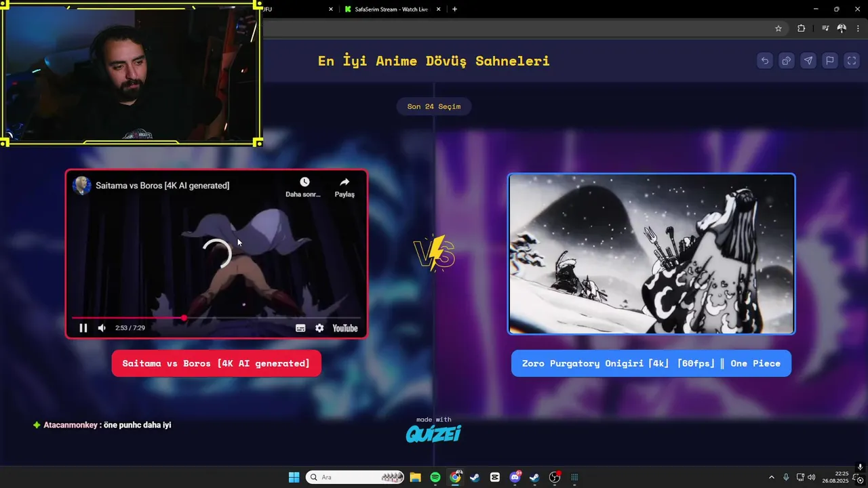Toggle subtitles on the YouTube player

click(x=300, y=328)
